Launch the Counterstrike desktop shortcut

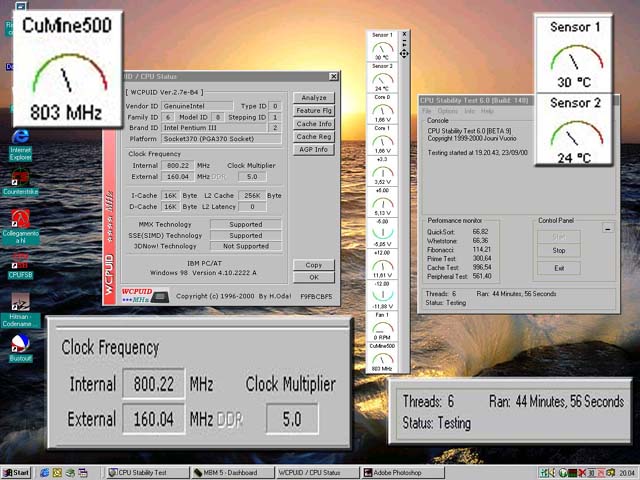[x=20, y=183]
